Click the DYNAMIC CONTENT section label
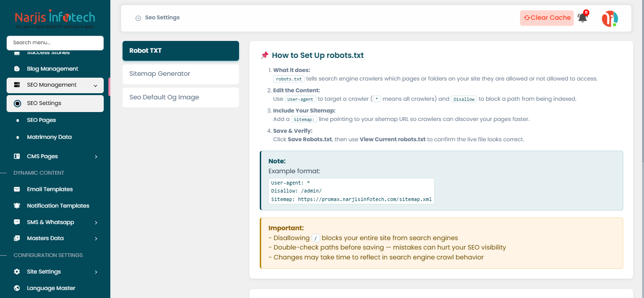Screen dimensions: 644x298 pyautogui.click(x=39, y=173)
